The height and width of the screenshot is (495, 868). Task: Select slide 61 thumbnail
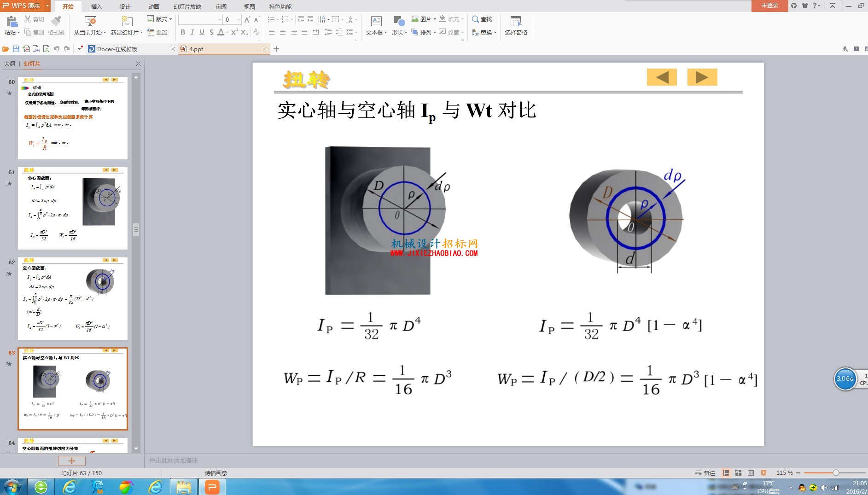(x=73, y=208)
